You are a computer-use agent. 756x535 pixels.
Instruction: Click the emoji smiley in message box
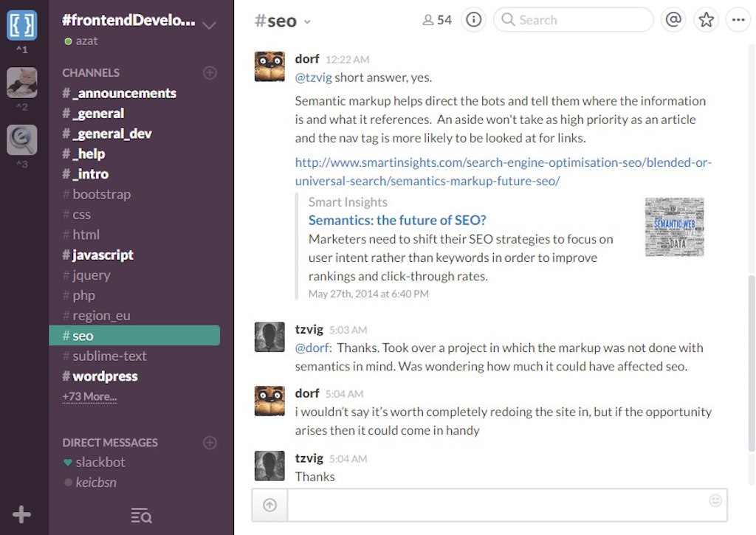pyautogui.click(x=715, y=500)
